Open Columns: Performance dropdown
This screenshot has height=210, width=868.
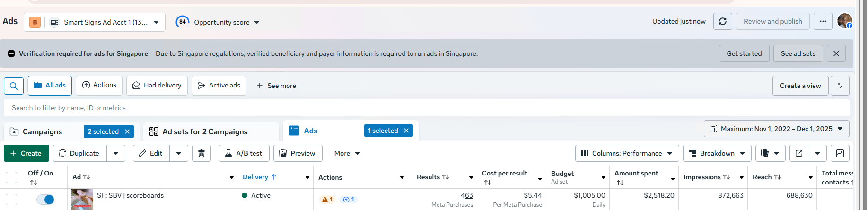[x=627, y=153]
